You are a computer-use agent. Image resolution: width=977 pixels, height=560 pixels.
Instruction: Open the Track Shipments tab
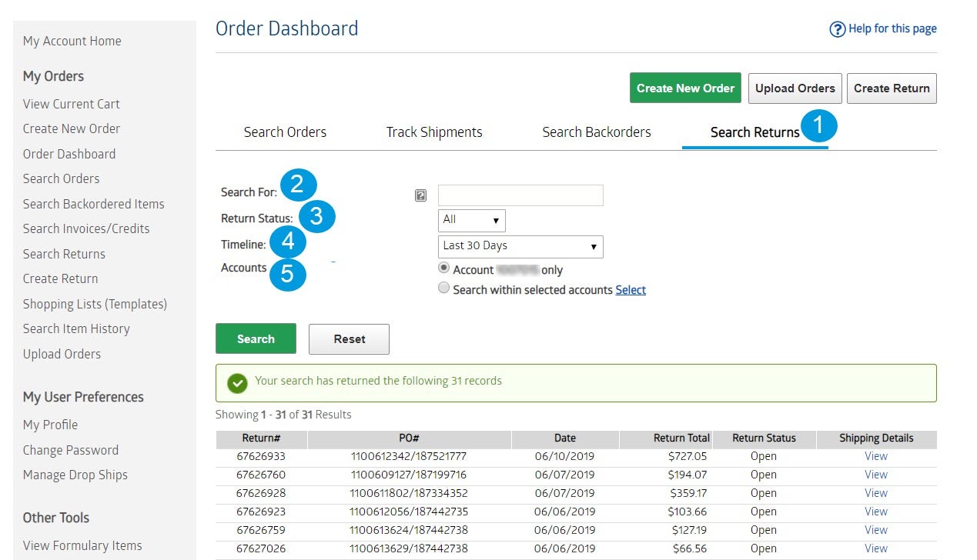tap(434, 132)
